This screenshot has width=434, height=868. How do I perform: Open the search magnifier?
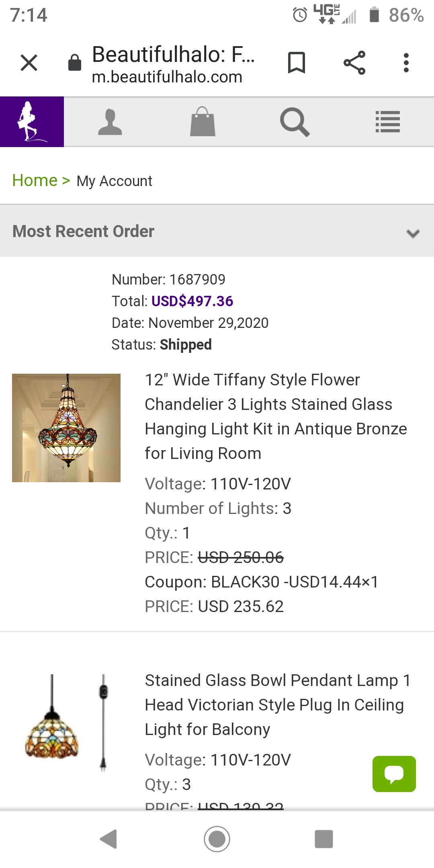(x=295, y=122)
